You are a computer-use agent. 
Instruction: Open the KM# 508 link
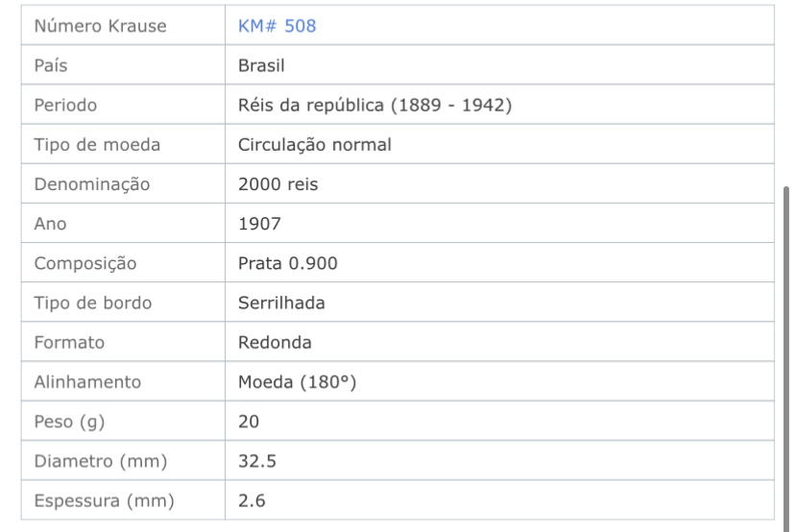click(x=277, y=26)
